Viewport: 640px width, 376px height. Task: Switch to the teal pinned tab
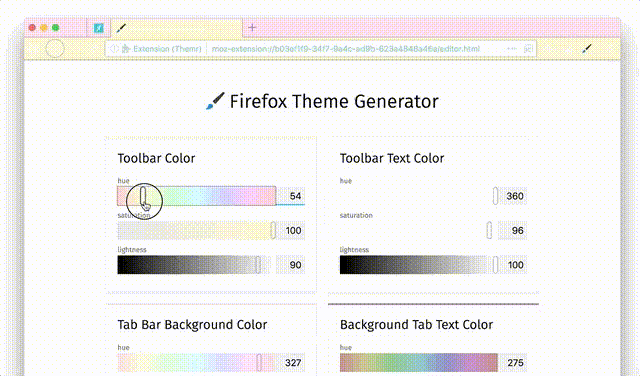99,28
